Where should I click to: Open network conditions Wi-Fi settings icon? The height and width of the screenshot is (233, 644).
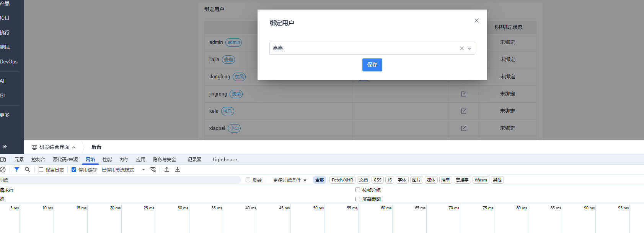153,170
